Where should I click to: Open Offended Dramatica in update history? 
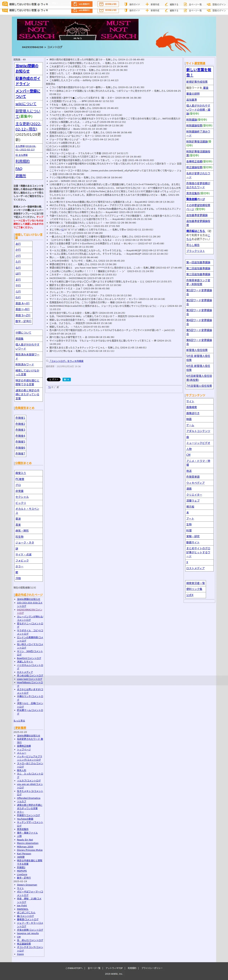point(28,798)
